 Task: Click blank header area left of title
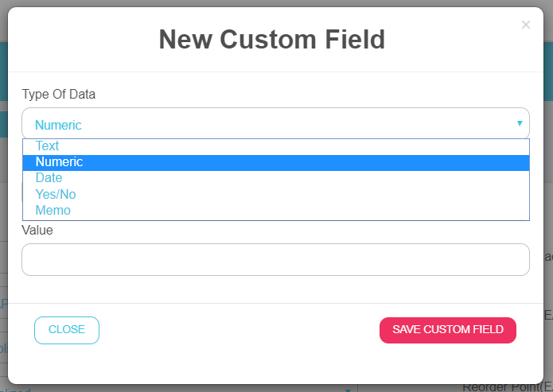tap(80, 39)
